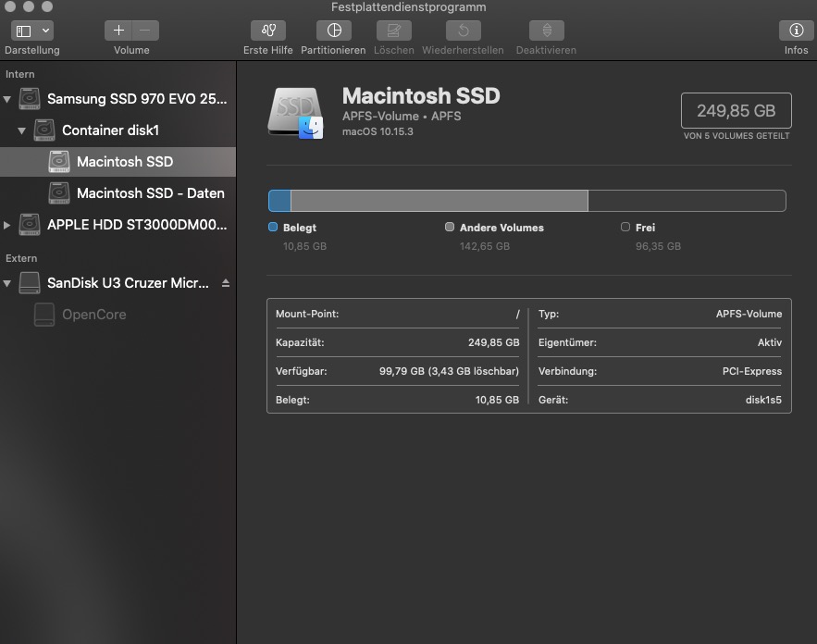Click the Extern sidebar section header
Image resolution: width=817 pixels, height=644 pixels.
coord(21,258)
